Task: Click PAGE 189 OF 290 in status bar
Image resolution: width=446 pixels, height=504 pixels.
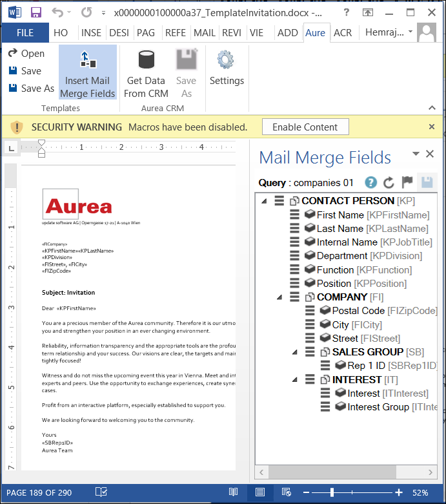Action: tap(39, 493)
